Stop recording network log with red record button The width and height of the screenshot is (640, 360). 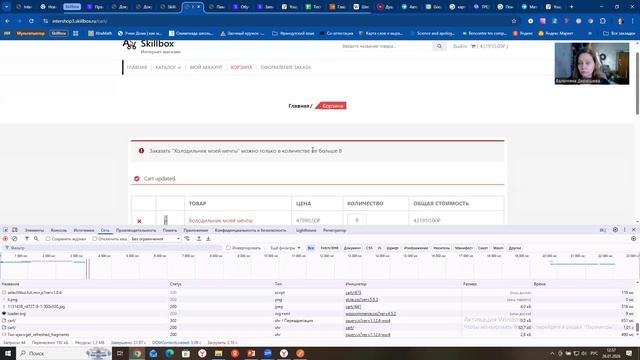[x=5, y=239]
